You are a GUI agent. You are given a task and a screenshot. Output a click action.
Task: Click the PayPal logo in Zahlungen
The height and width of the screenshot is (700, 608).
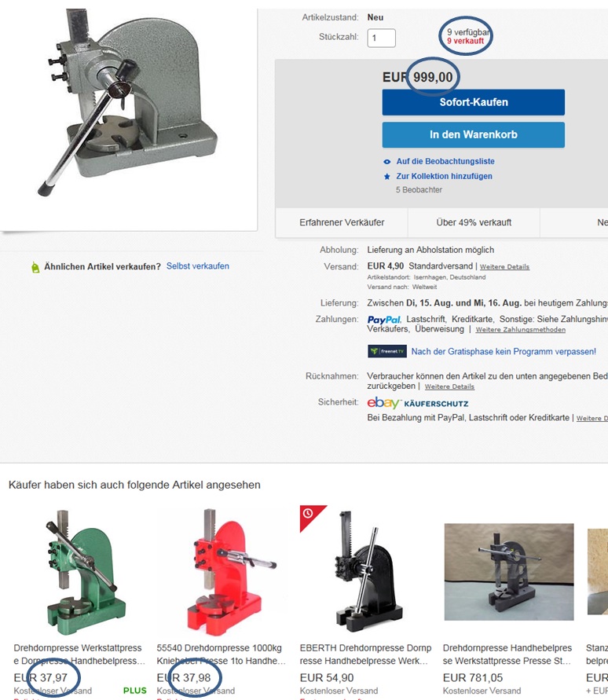click(x=384, y=320)
